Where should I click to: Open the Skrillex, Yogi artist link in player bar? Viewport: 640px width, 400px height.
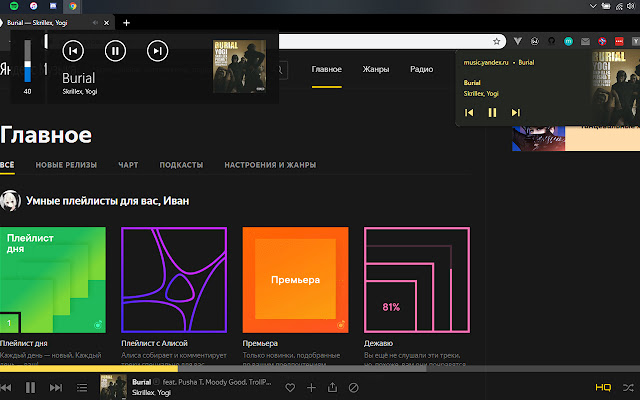pos(151,393)
